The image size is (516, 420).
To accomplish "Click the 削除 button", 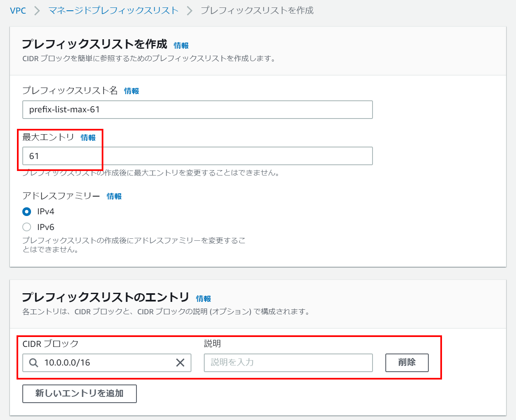I will 407,363.
